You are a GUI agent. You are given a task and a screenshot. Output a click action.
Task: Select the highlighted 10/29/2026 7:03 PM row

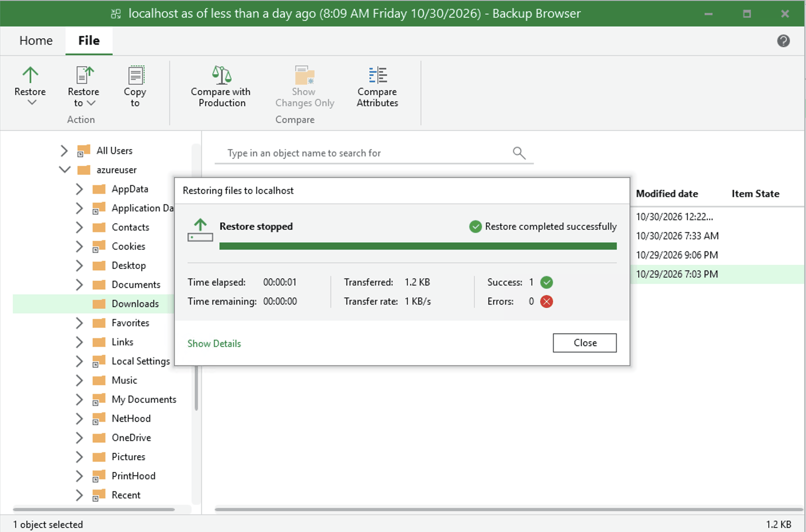pyautogui.click(x=717, y=274)
